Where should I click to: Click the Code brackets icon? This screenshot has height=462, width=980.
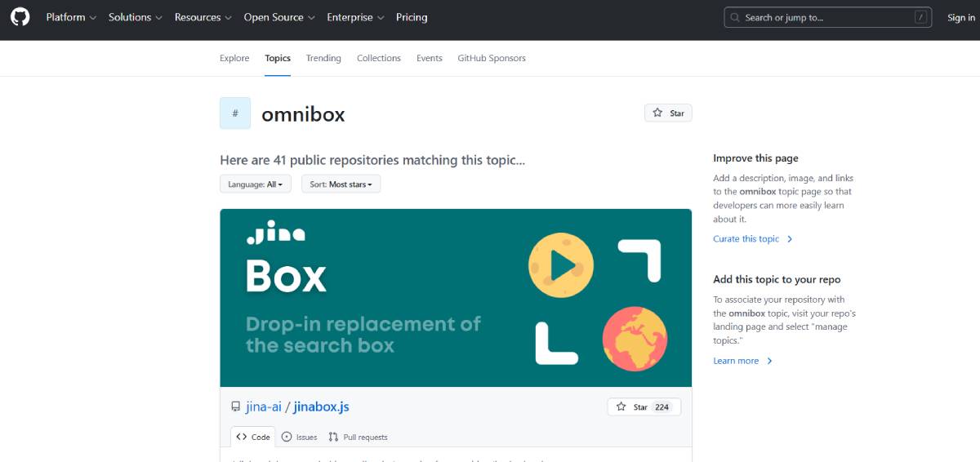(x=242, y=437)
